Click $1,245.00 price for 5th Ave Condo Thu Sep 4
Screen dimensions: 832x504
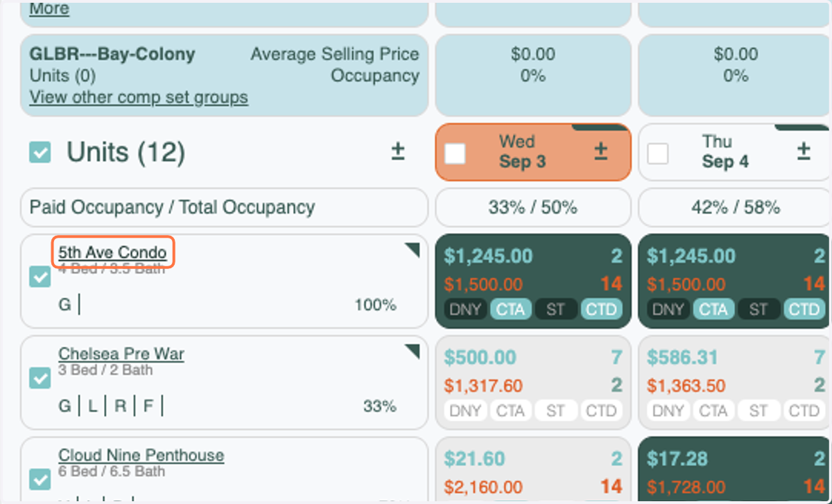point(691,257)
